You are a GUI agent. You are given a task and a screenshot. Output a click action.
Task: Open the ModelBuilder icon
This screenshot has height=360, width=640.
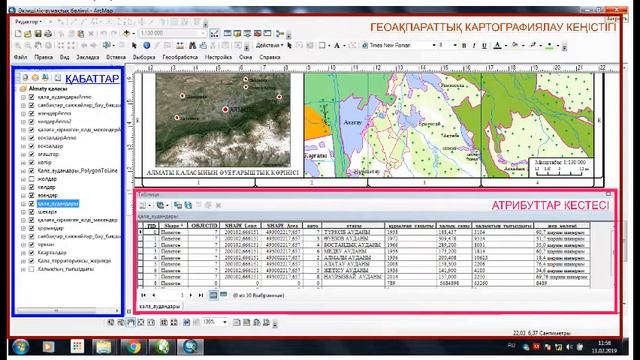point(280,34)
